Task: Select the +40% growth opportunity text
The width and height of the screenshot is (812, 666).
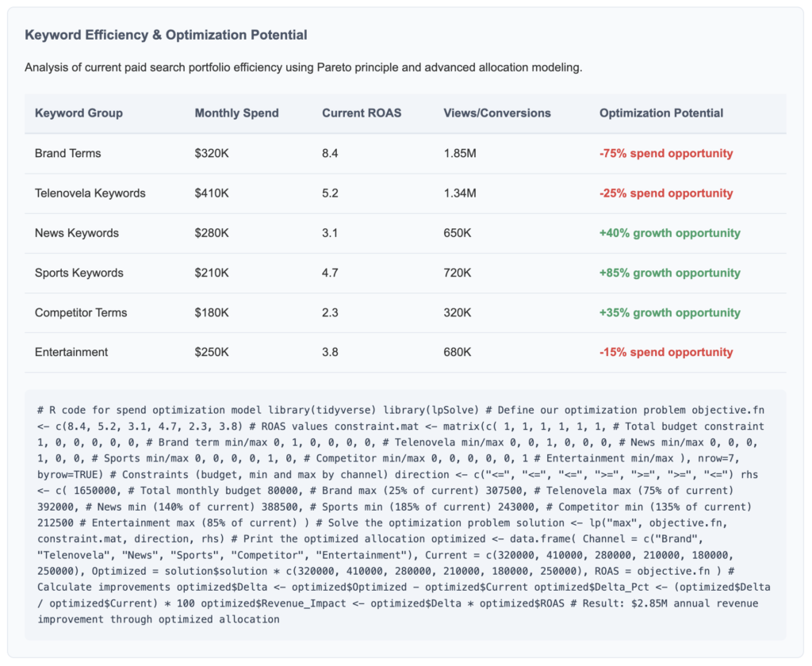Action: [669, 233]
